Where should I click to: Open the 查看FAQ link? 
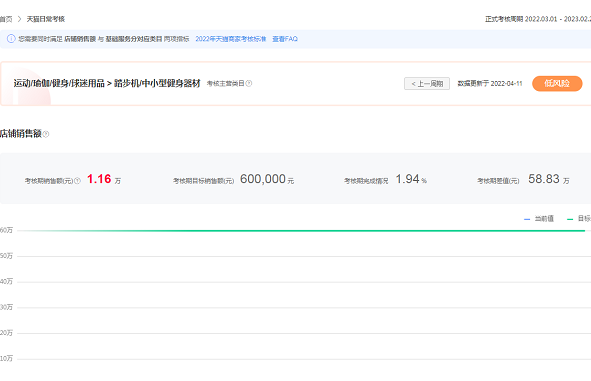pyautogui.click(x=285, y=39)
